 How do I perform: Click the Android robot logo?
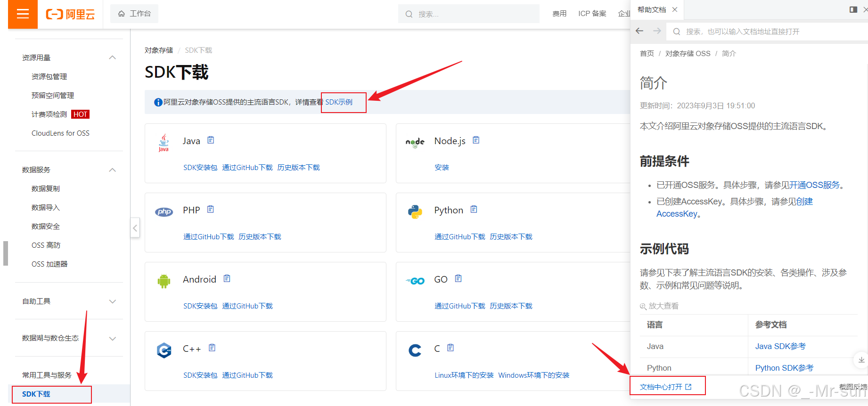pos(164,281)
